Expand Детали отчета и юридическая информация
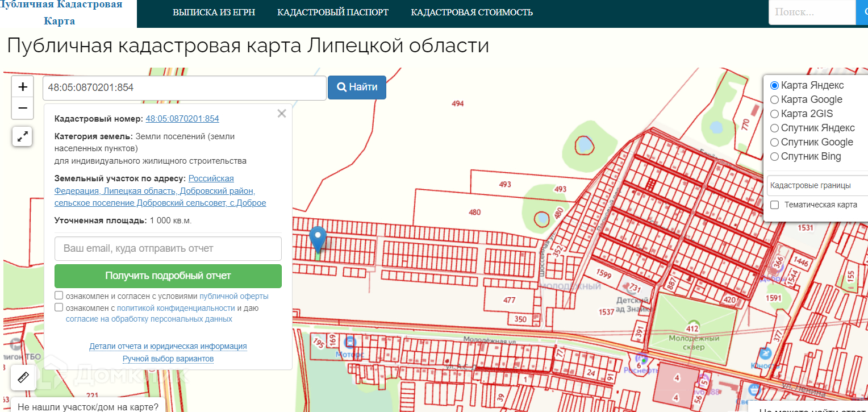The height and width of the screenshot is (412, 868). [x=168, y=346]
